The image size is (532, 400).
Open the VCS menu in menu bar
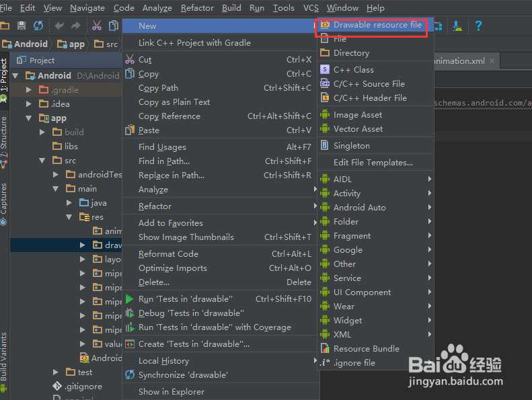[311, 8]
